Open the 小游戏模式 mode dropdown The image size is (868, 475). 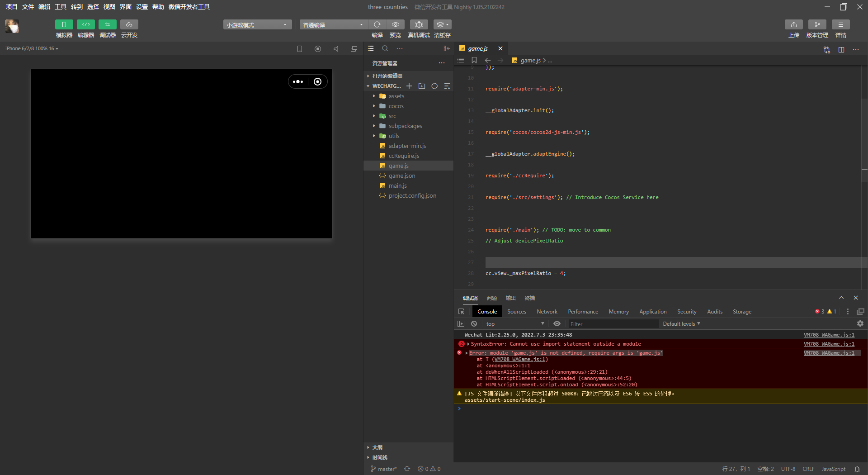coord(257,25)
